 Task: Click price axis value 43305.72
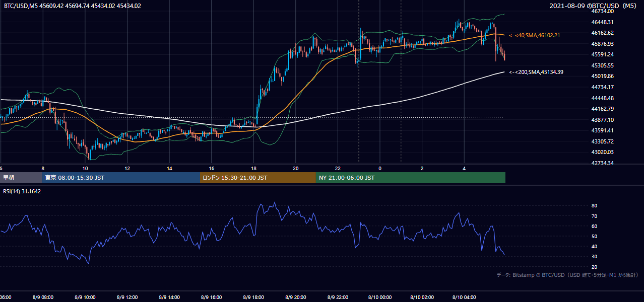point(602,141)
